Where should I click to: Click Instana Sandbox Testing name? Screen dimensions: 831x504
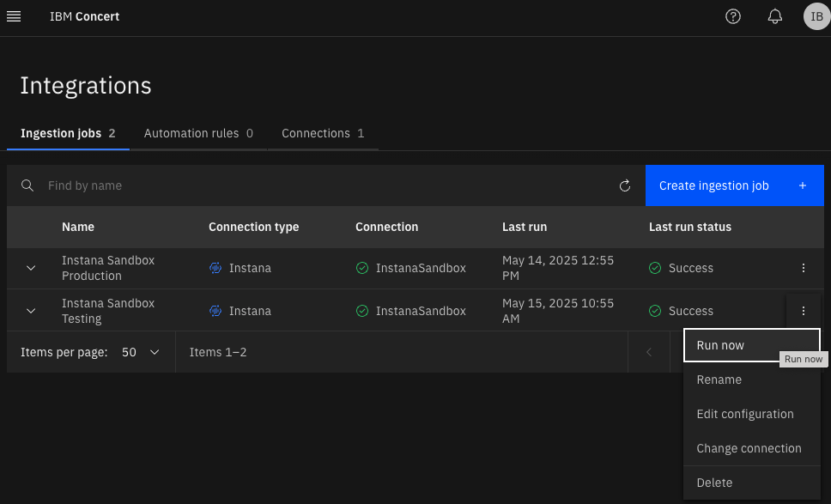[108, 311]
